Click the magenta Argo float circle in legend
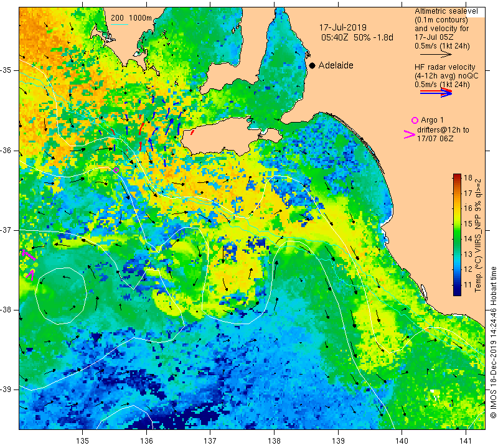This screenshot has height=448, width=498. [x=415, y=120]
